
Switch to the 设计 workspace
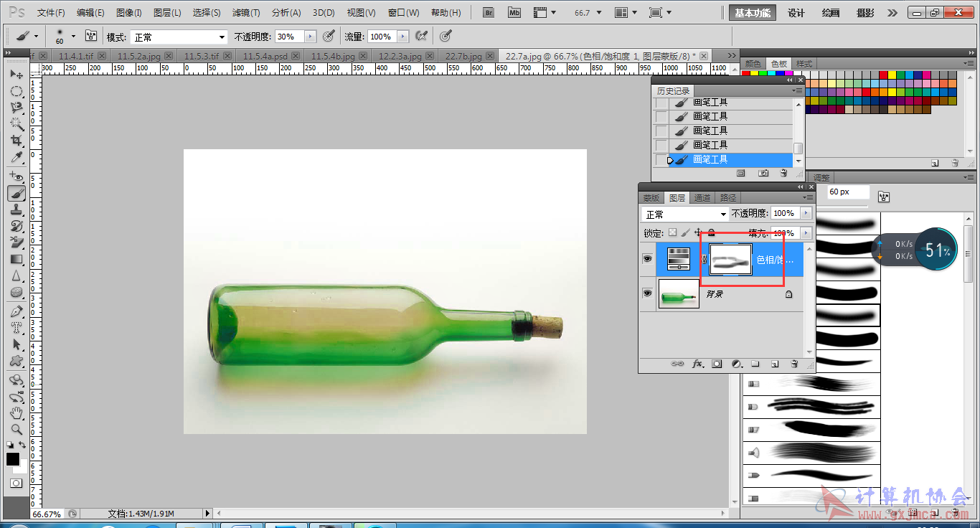tap(796, 13)
